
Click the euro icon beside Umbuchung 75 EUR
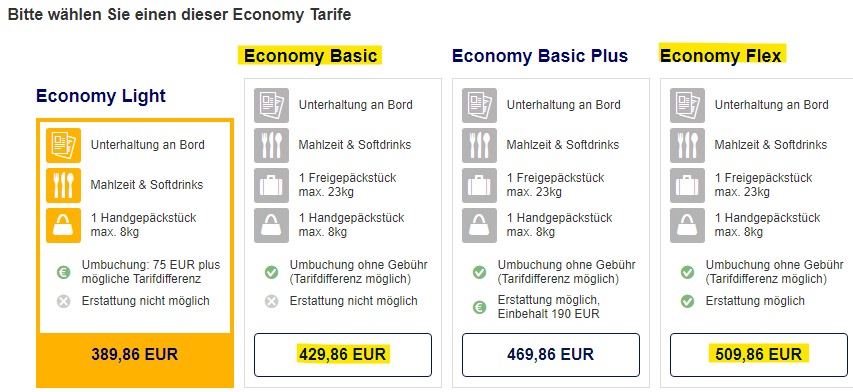tap(64, 272)
